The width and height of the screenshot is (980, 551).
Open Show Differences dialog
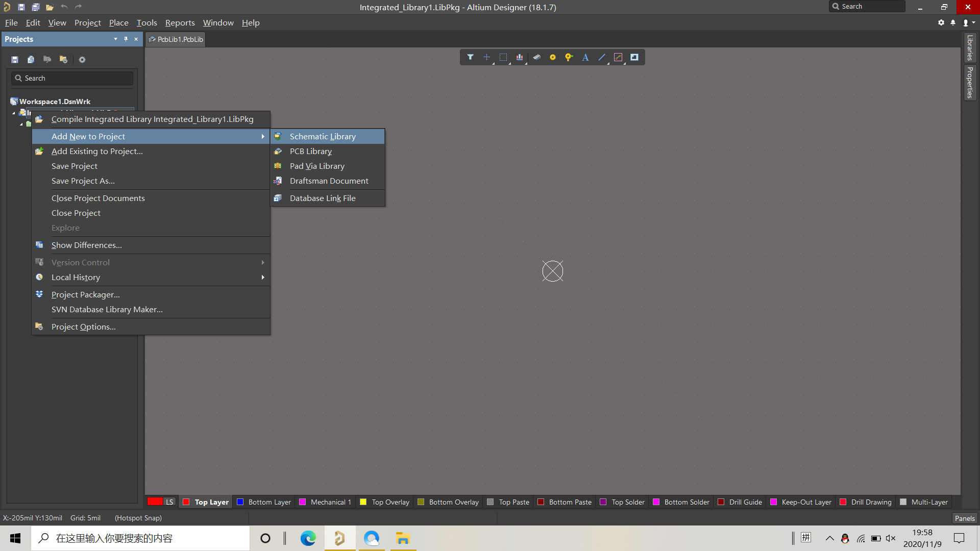pyautogui.click(x=151, y=245)
